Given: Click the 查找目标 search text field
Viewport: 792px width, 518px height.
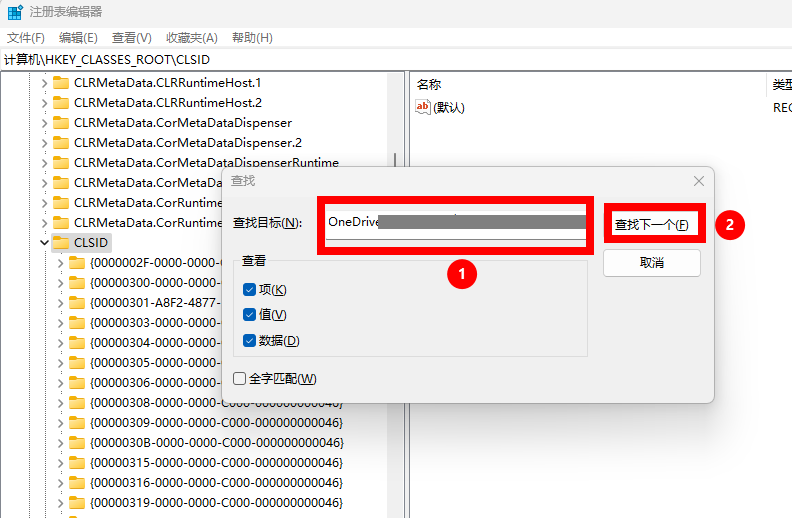Looking at the screenshot, I should click(455, 222).
